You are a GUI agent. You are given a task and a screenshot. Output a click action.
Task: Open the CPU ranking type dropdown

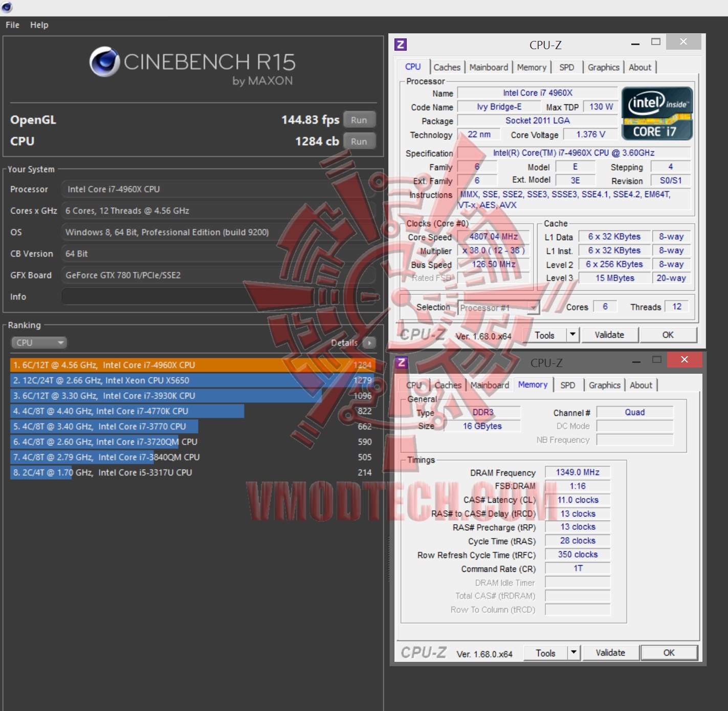[39, 342]
